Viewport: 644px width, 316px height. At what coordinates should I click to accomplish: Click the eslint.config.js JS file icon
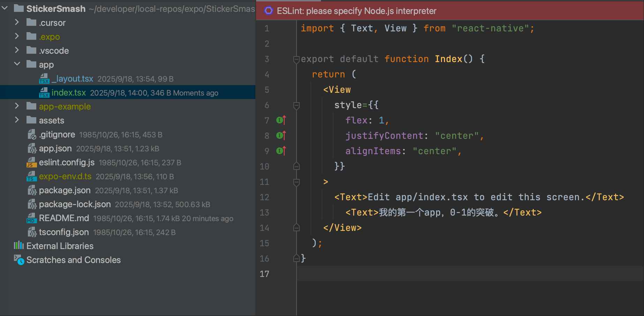point(31,163)
